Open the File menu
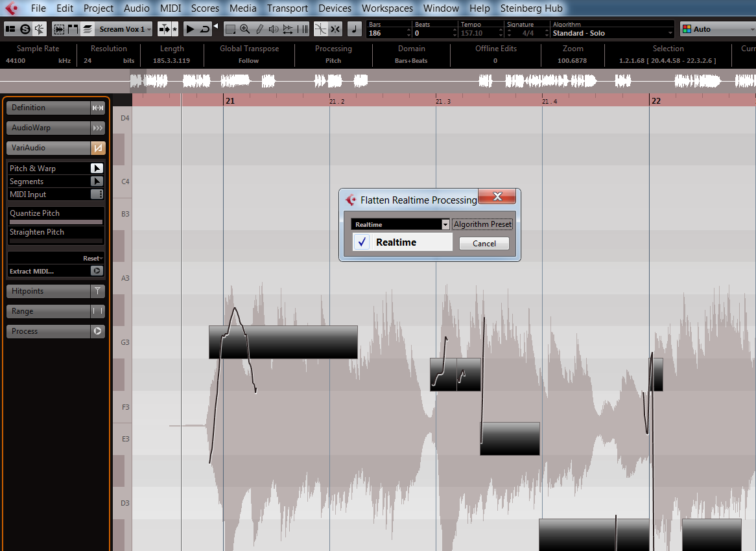The height and width of the screenshot is (551, 756). (x=38, y=8)
